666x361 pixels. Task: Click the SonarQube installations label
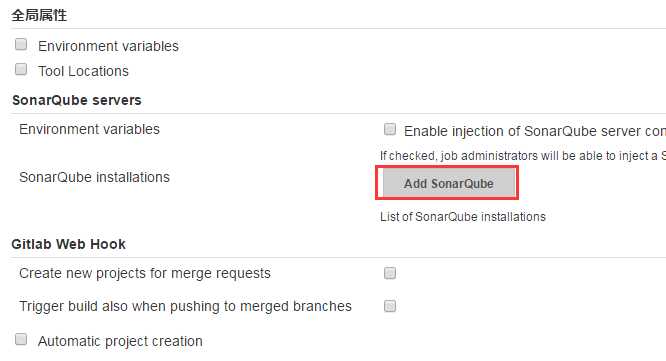(94, 177)
